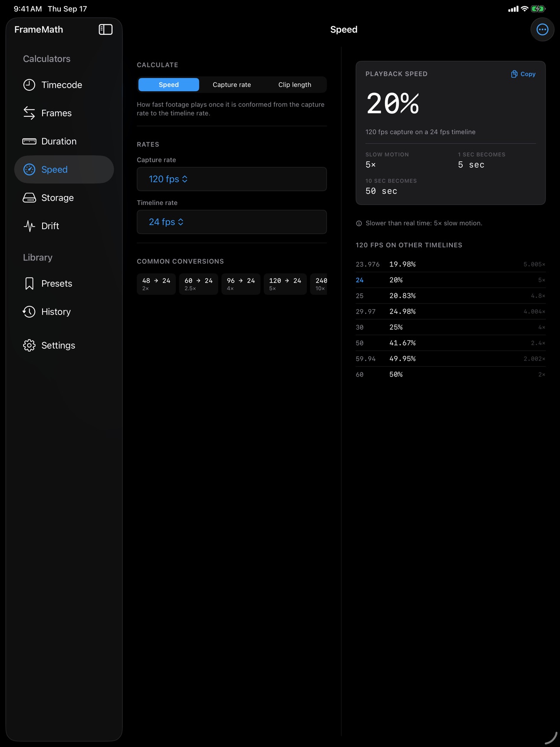Open the Storage calculator

coord(64,198)
